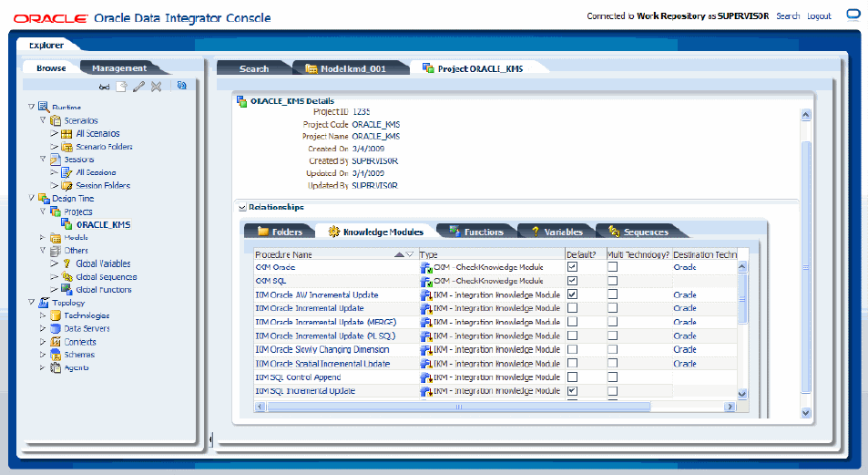Check Multi Technology for IKM Oracle Incremental Update (PL SQL)

click(x=612, y=336)
